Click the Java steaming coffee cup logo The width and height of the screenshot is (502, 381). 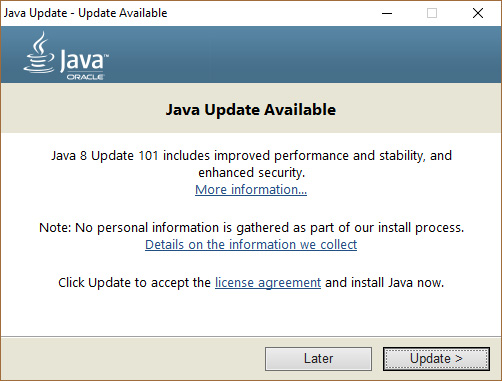pos(39,52)
